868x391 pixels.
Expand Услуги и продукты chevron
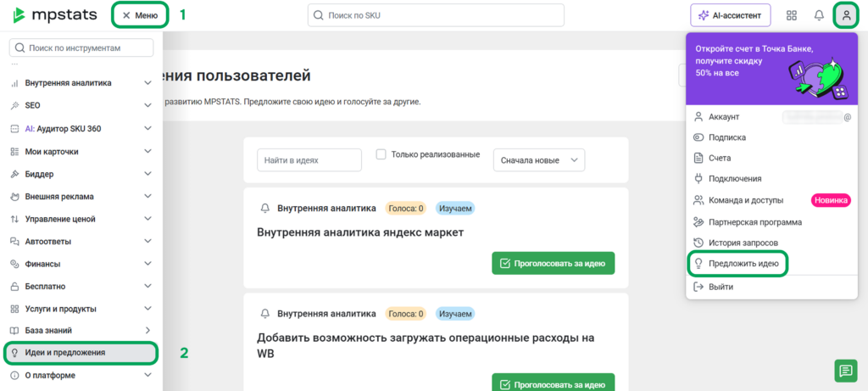147,309
